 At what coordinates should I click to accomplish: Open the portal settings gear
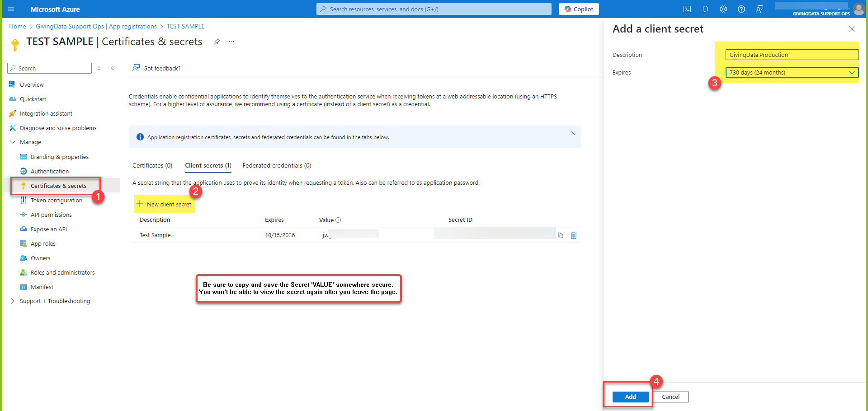(723, 9)
